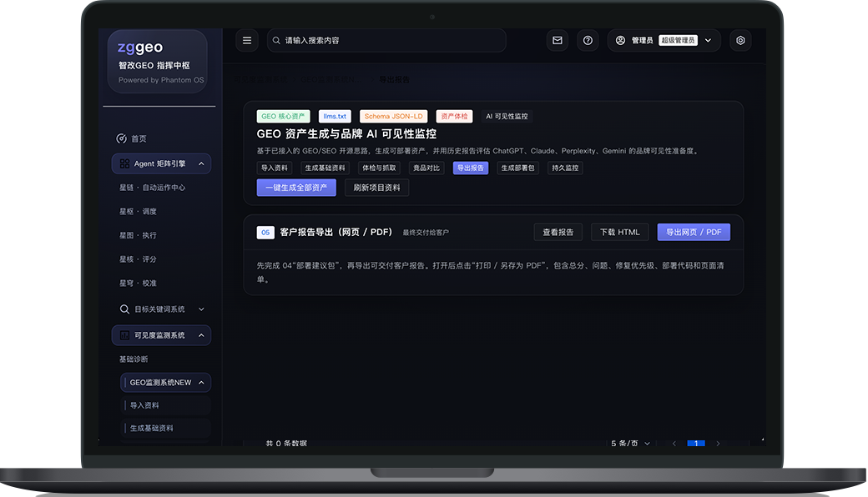Viewport: 868px width, 497px height.
Task: Click the 导出网页 / PDF button
Action: pos(694,232)
